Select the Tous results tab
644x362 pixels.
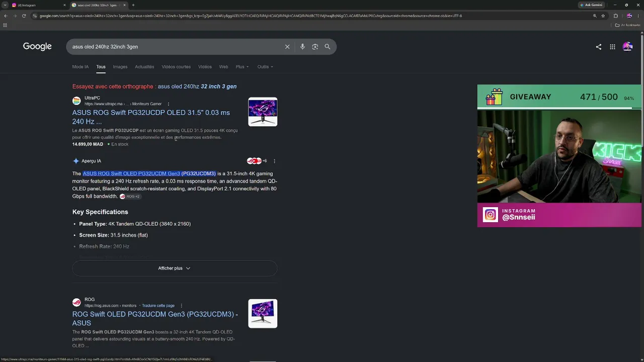[x=101, y=67]
